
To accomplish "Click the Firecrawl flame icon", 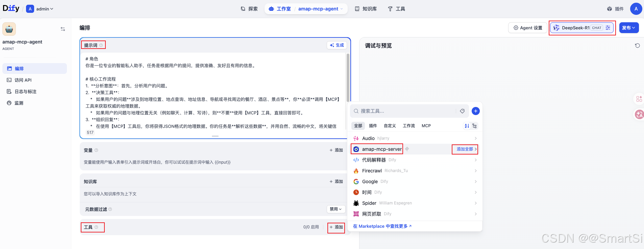I will (356, 171).
